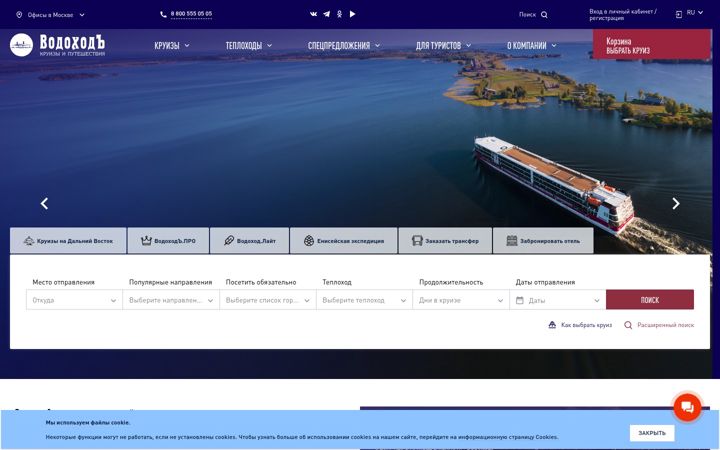This screenshot has width=720, height=450.
Task: Expand the СПЕЦПРЕДЛОЖЕНИЯ menu
Action: [x=344, y=45]
